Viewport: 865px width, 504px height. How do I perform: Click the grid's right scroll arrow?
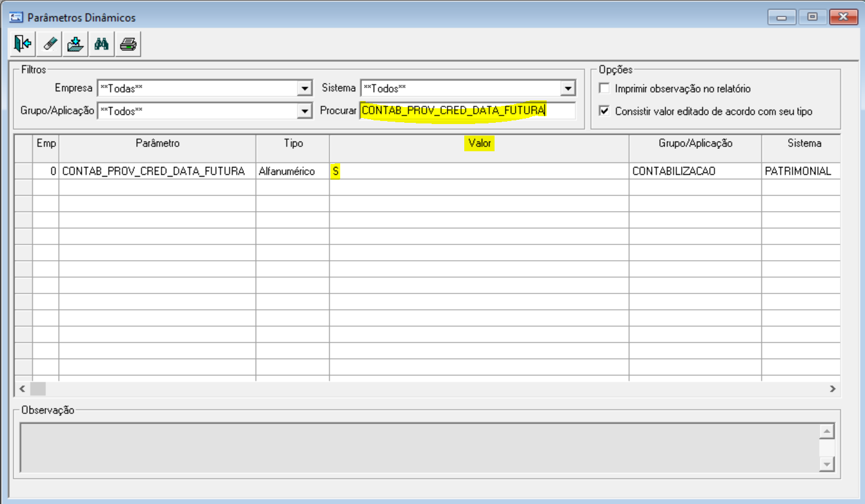tap(832, 388)
